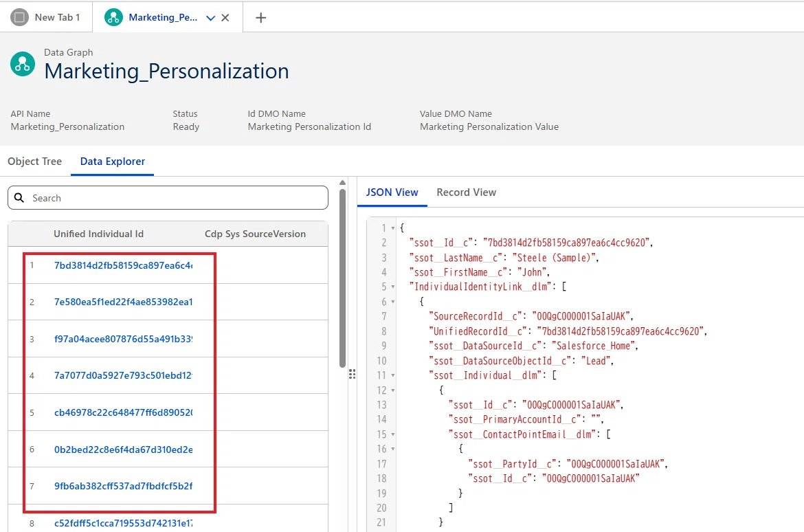
Task: Click the scrollbar up arrow above record list
Action: tap(342, 183)
